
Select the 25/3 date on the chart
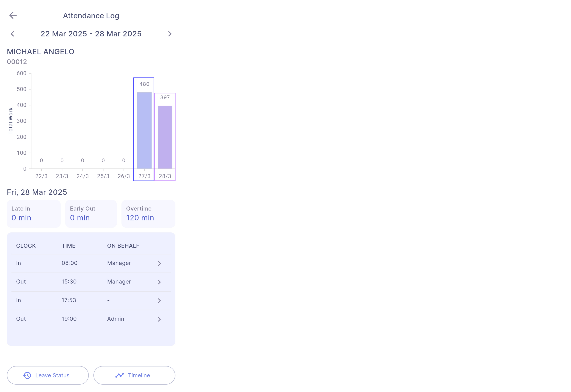tap(103, 176)
